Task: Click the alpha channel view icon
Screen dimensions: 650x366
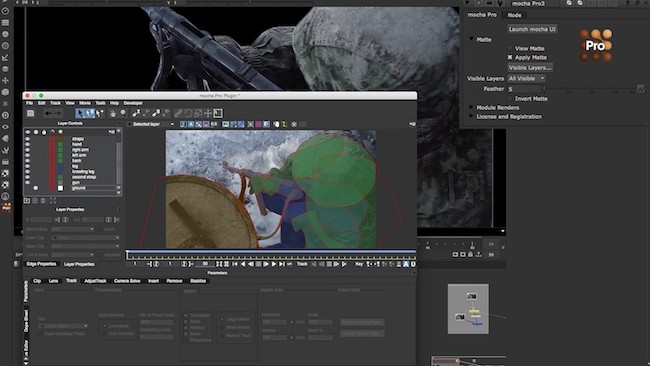Action: 191,124
